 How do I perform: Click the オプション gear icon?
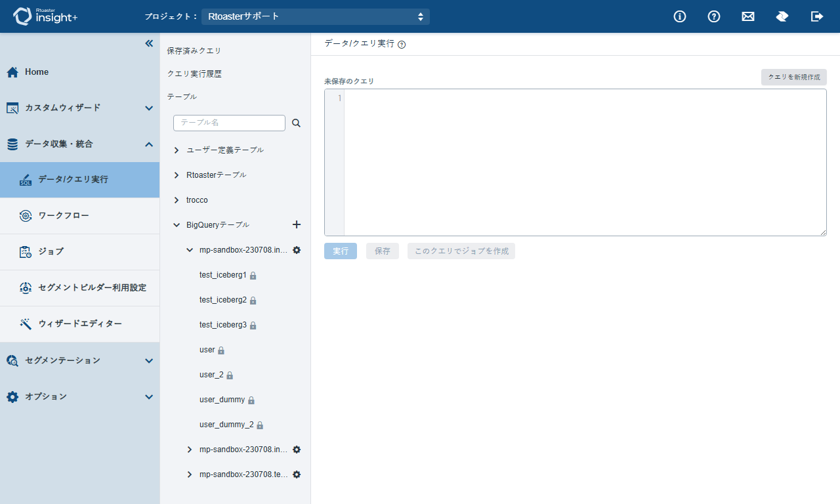[12, 396]
